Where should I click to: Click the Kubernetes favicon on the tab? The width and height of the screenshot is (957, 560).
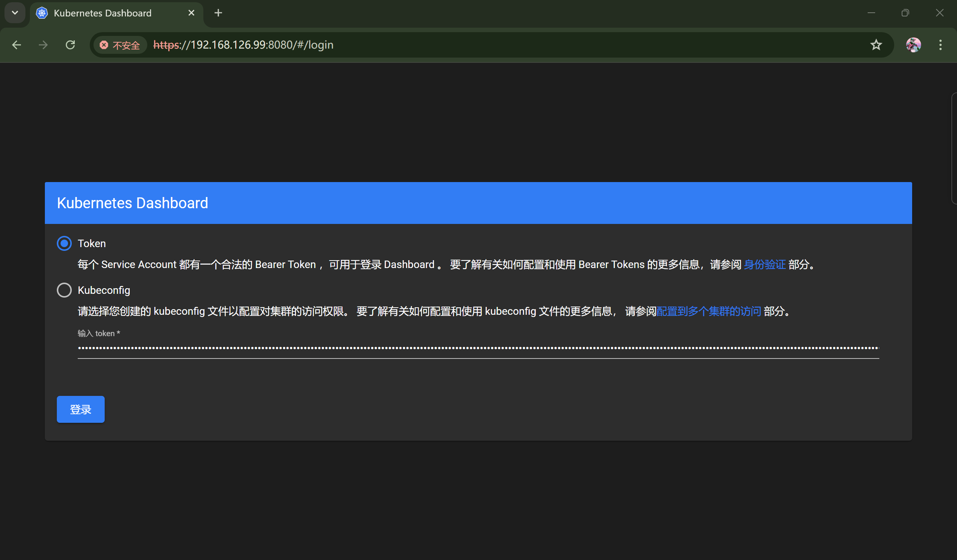(x=42, y=13)
